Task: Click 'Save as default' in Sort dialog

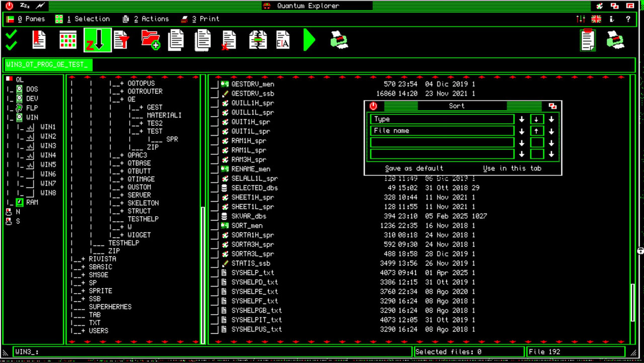Action: click(414, 168)
